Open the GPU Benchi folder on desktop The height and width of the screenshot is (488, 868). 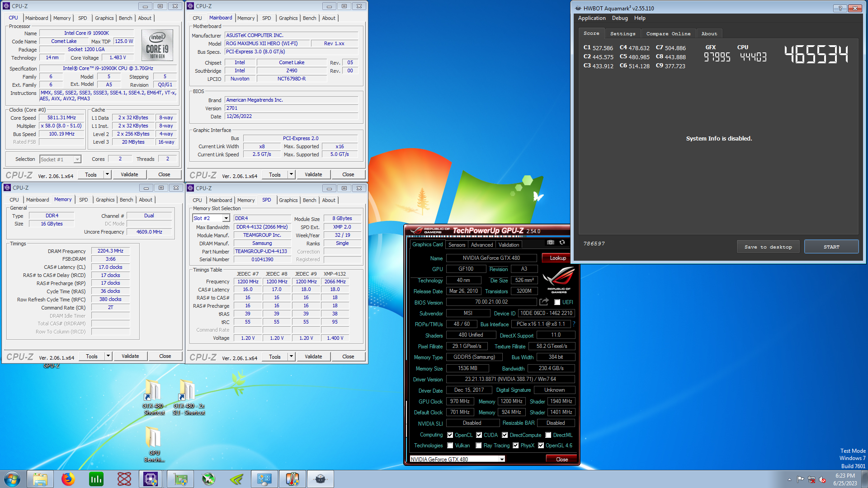154,444
